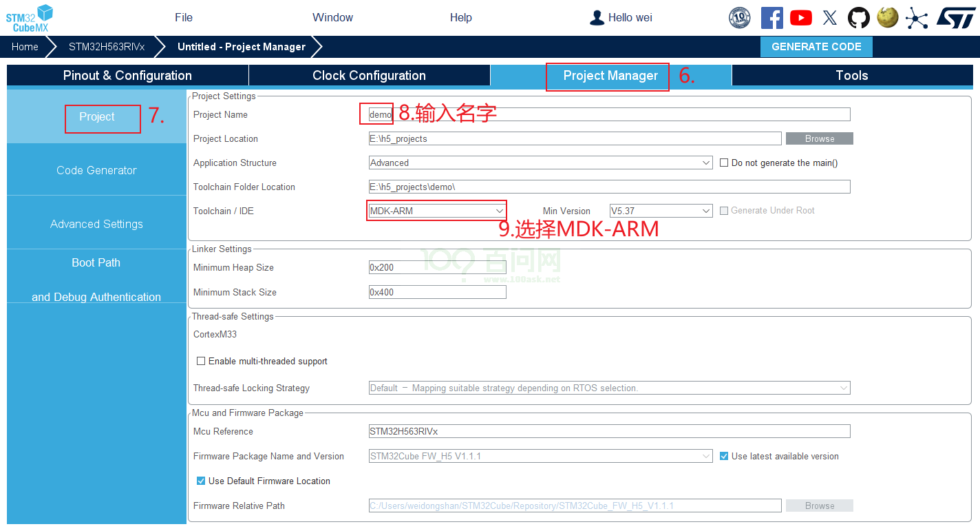Open the Facebook icon link
The image size is (980, 531).
[772, 18]
